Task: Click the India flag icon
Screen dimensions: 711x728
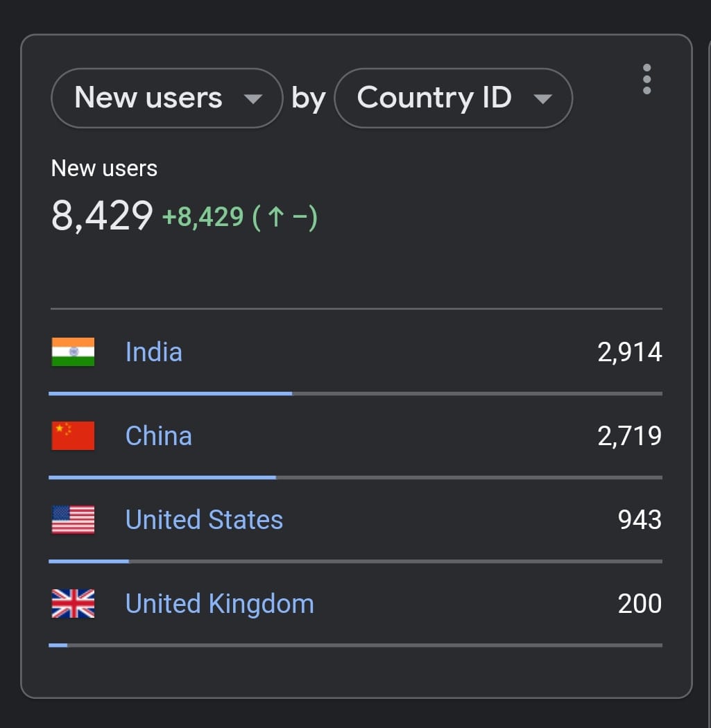Action: click(x=73, y=352)
